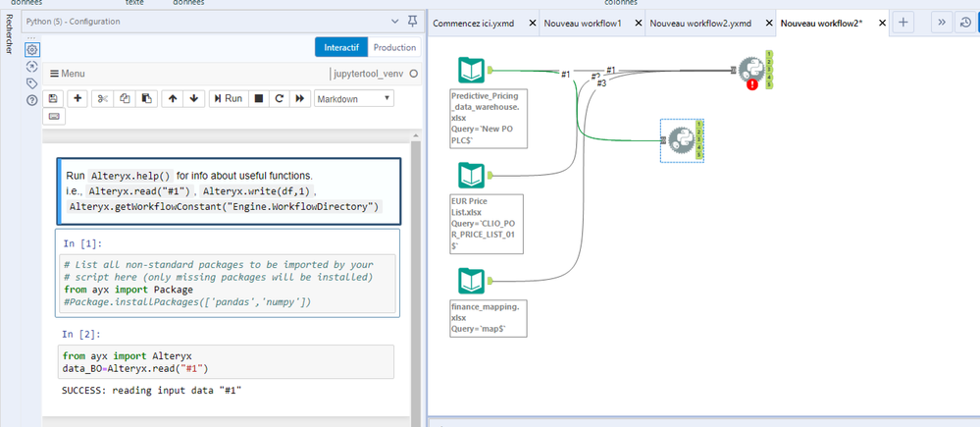Viewport: 980px width, 427px height.
Task: Save notebook with the floppy disk icon
Action: click(x=53, y=98)
